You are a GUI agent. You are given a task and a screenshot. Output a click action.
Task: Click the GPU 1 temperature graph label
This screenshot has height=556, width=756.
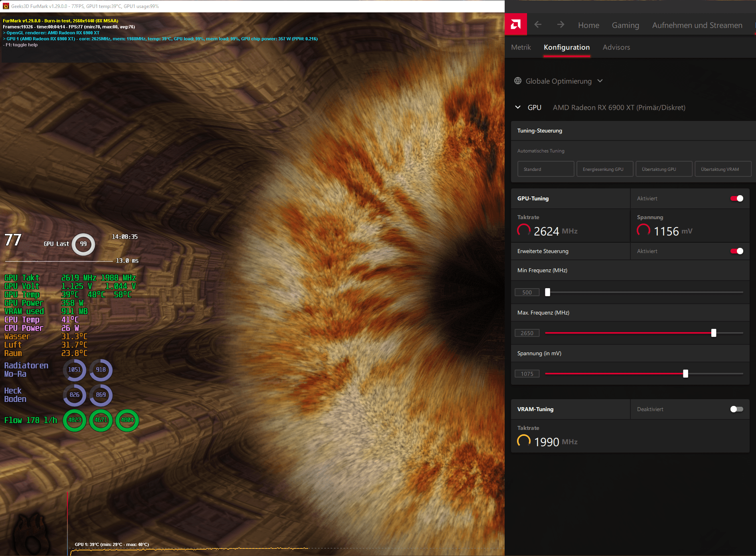112,544
